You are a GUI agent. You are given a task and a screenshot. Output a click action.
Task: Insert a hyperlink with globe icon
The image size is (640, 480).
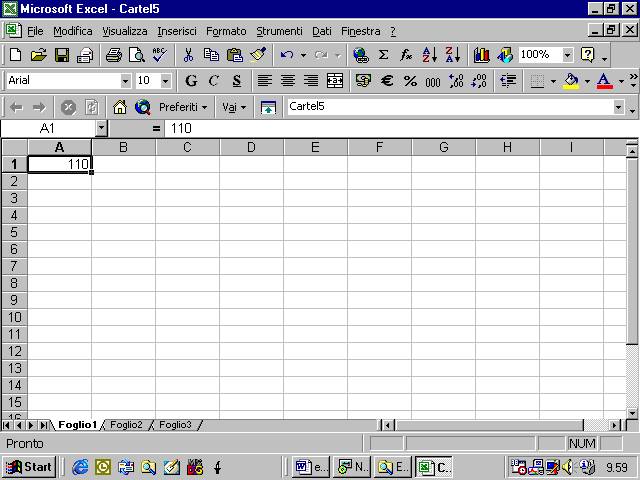[x=361, y=55]
